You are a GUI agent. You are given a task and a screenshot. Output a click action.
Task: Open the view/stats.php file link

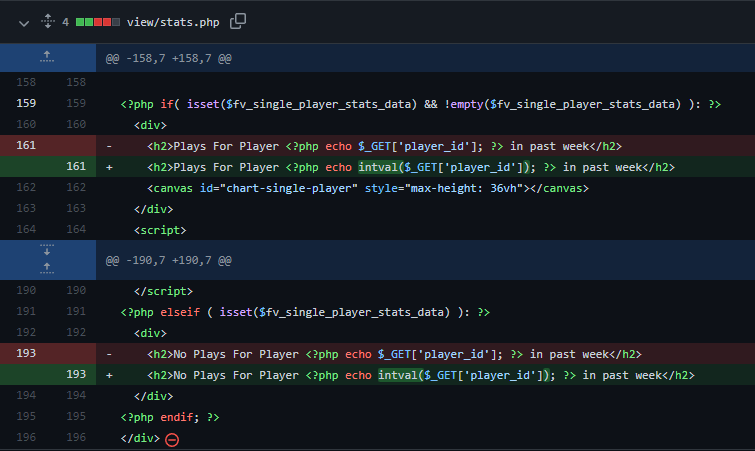pos(173,22)
